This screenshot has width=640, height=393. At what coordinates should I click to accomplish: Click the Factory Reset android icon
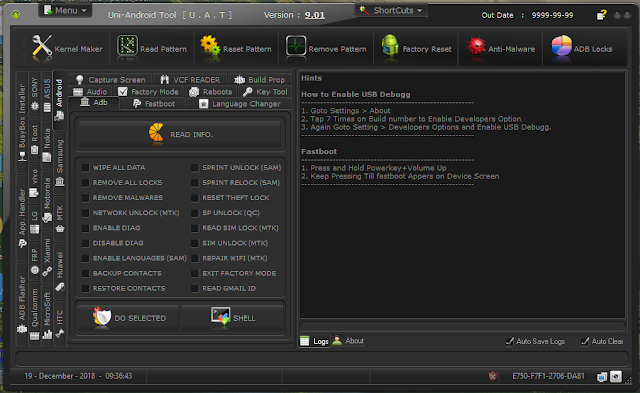point(390,45)
